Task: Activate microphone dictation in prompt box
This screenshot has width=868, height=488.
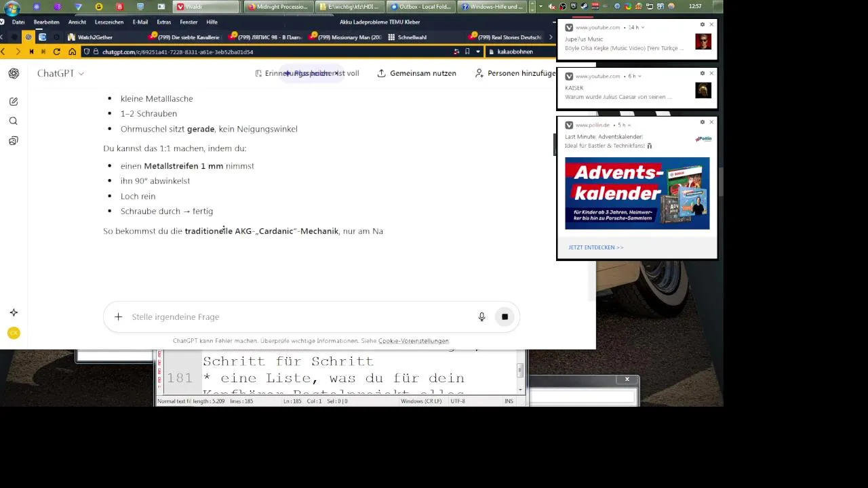Action: coord(481,317)
